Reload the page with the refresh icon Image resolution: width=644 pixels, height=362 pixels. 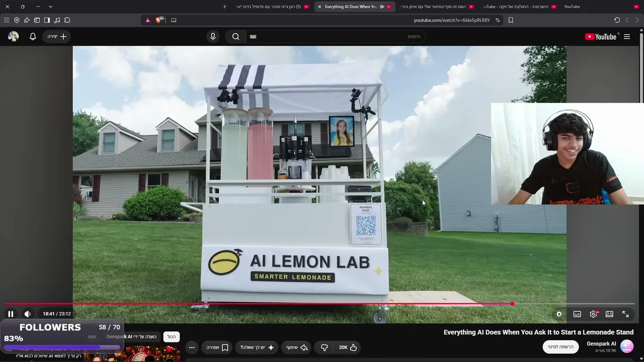click(617, 20)
